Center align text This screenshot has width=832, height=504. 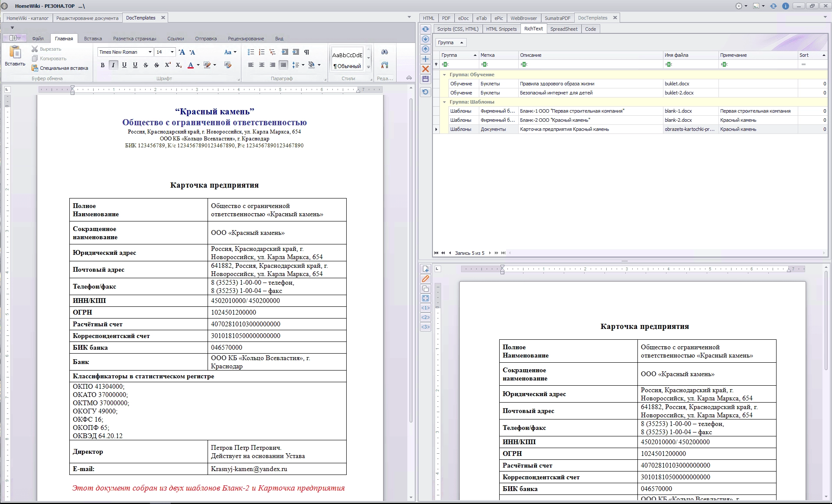262,65
